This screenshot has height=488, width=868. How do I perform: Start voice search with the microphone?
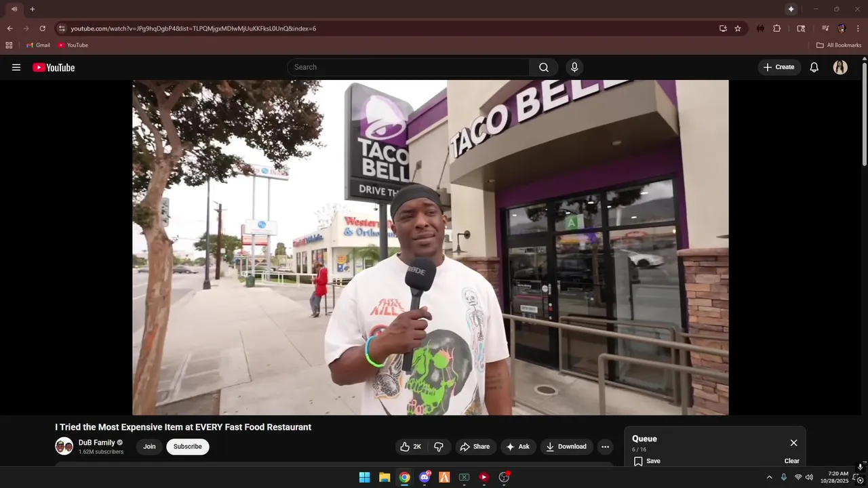point(574,67)
